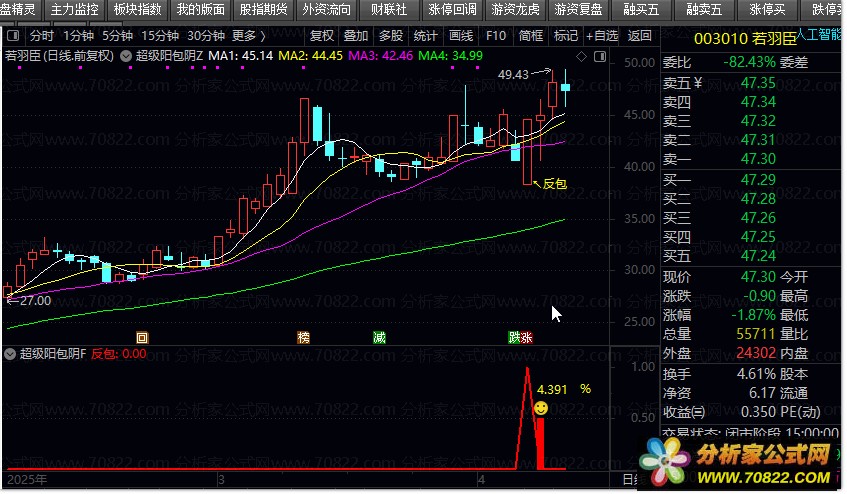Switch chart to 分时 view
The image size is (847, 494).
42,36
